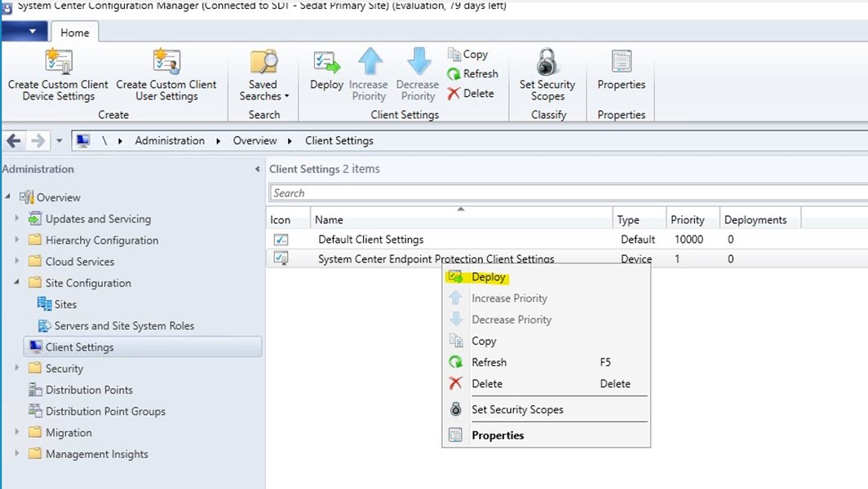The image size is (868, 489).
Task: Collapse the Overview tree node
Action: 8,196
